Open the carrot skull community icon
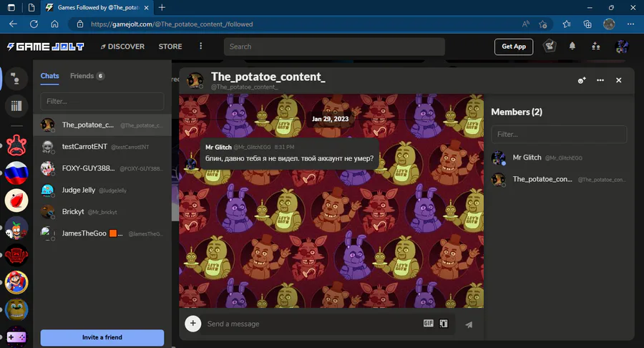The width and height of the screenshot is (644, 348). point(16,228)
